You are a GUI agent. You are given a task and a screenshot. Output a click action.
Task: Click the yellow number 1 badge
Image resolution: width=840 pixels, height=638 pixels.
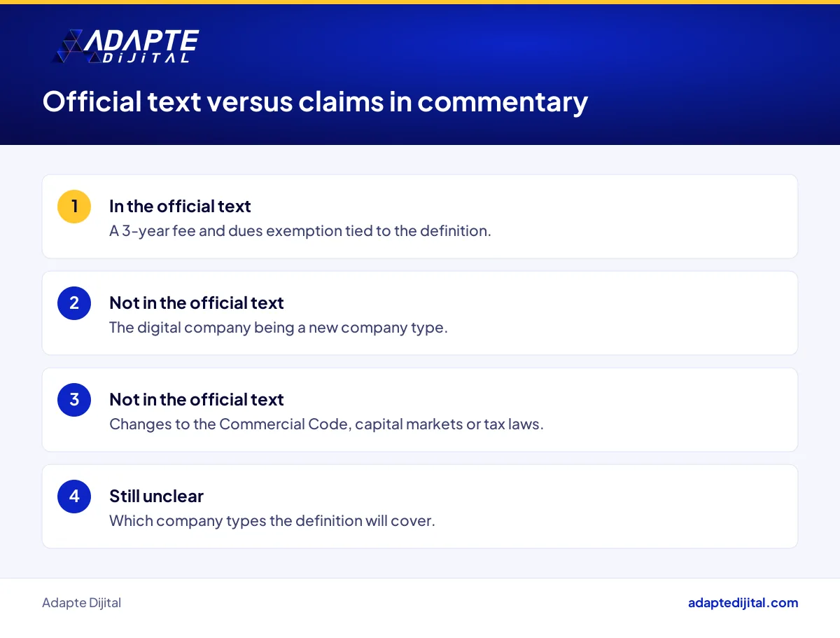coord(74,207)
